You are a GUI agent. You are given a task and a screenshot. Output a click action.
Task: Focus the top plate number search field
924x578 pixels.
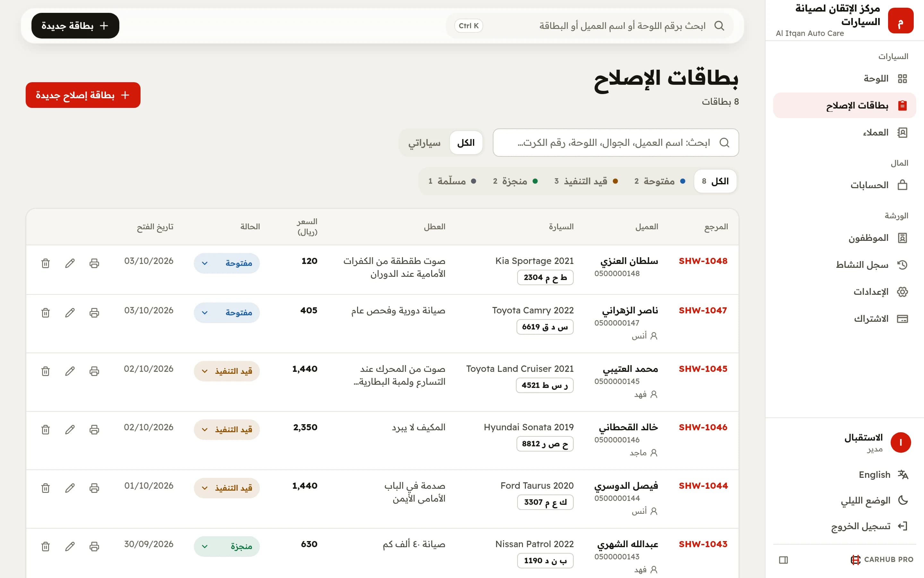coord(589,26)
